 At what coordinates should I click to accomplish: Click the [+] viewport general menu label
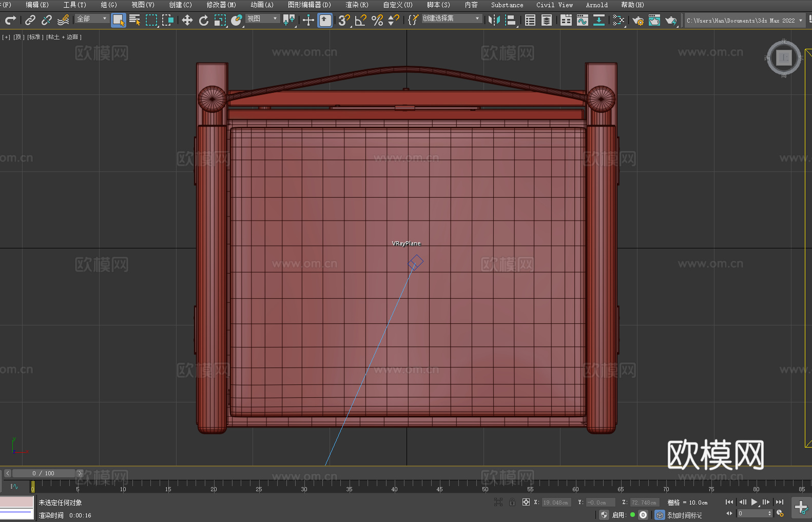point(6,37)
